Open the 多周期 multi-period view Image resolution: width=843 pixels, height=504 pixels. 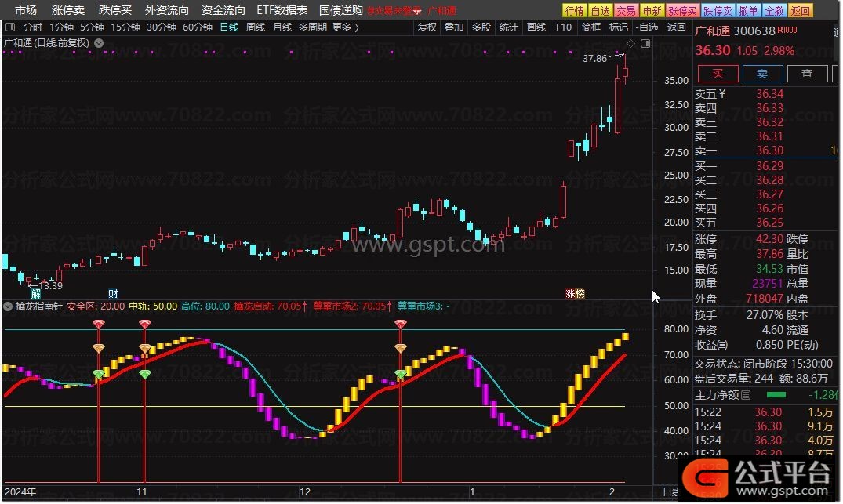click(312, 27)
